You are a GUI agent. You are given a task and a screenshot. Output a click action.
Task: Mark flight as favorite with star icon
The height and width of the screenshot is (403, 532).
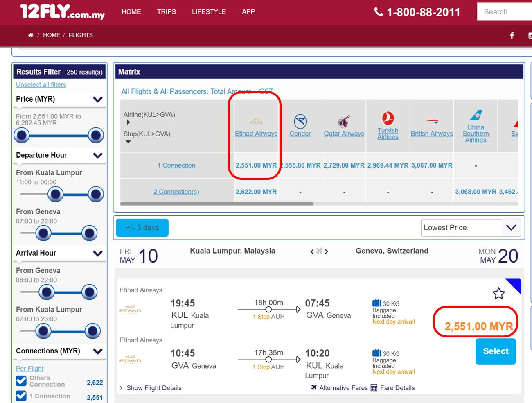click(498, 293)
